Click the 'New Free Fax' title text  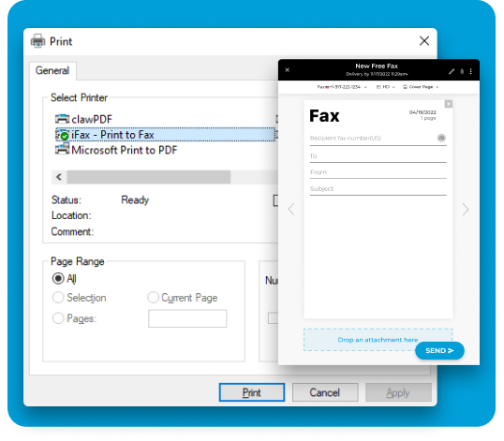click(x=377, y=66)
